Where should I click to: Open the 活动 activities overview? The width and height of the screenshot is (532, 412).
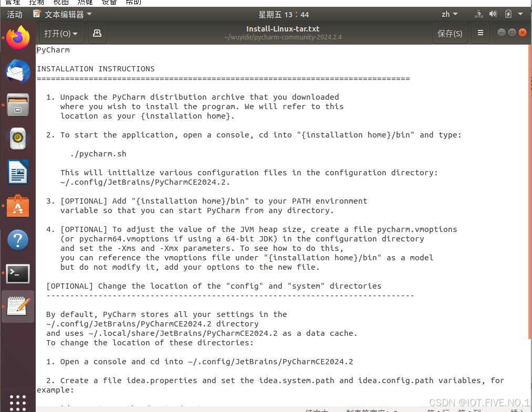coord(15,14)
